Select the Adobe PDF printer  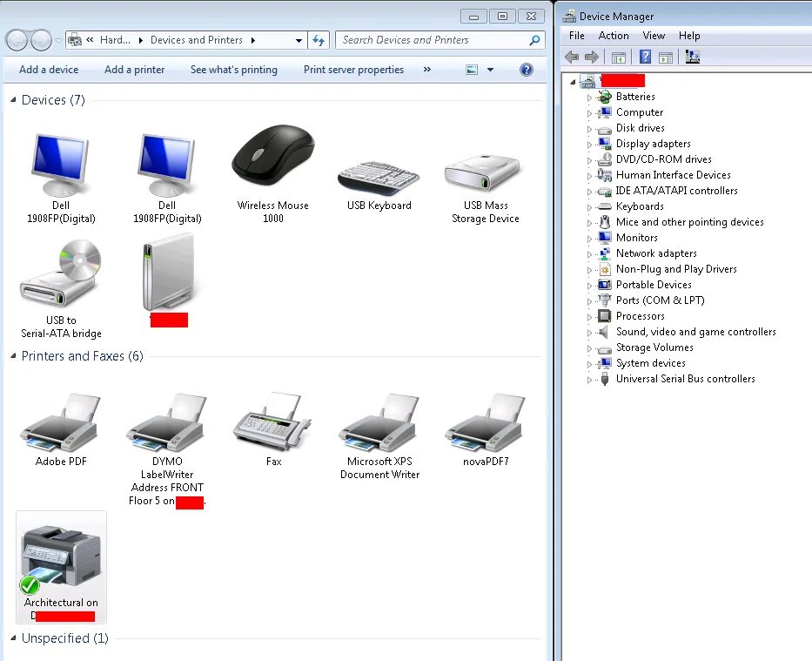point(61,430)
